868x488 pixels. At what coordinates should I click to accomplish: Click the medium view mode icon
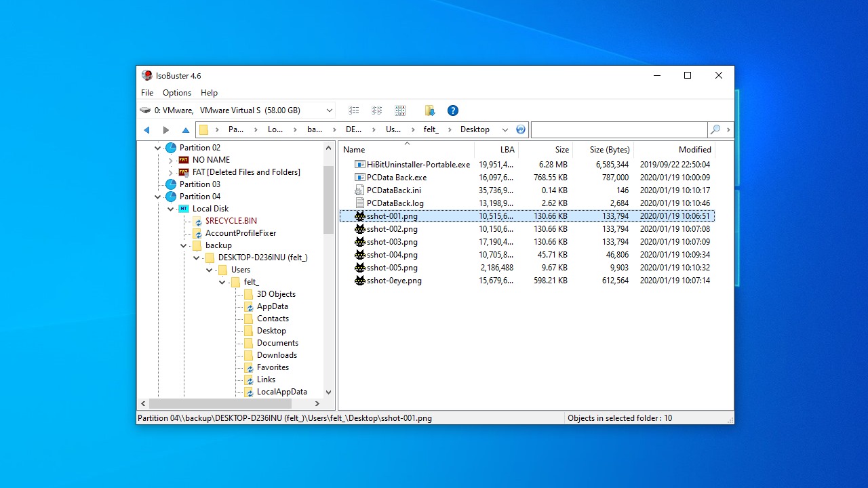[x=377, y=110]
